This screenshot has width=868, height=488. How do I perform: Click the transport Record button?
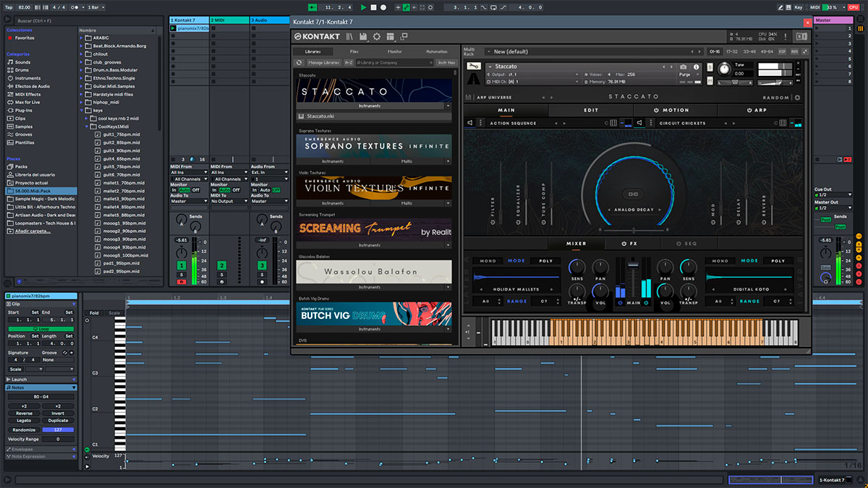[383, 7]
